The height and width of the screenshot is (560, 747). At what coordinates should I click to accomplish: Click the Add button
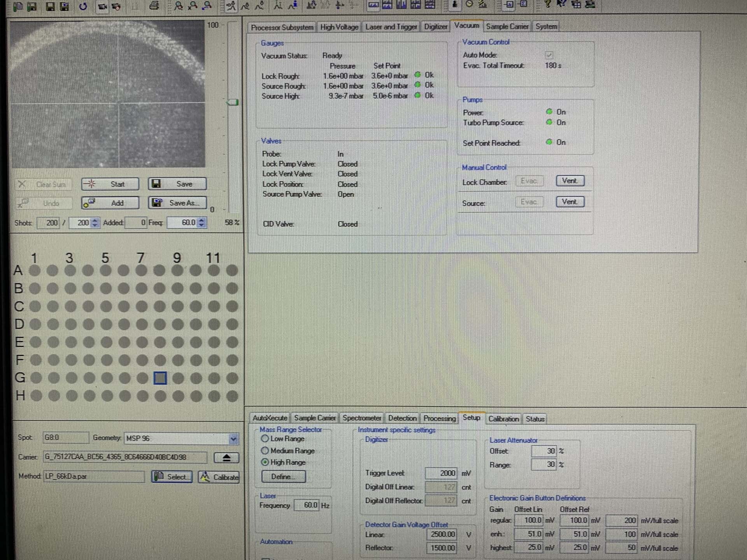(x=110, y=203)
